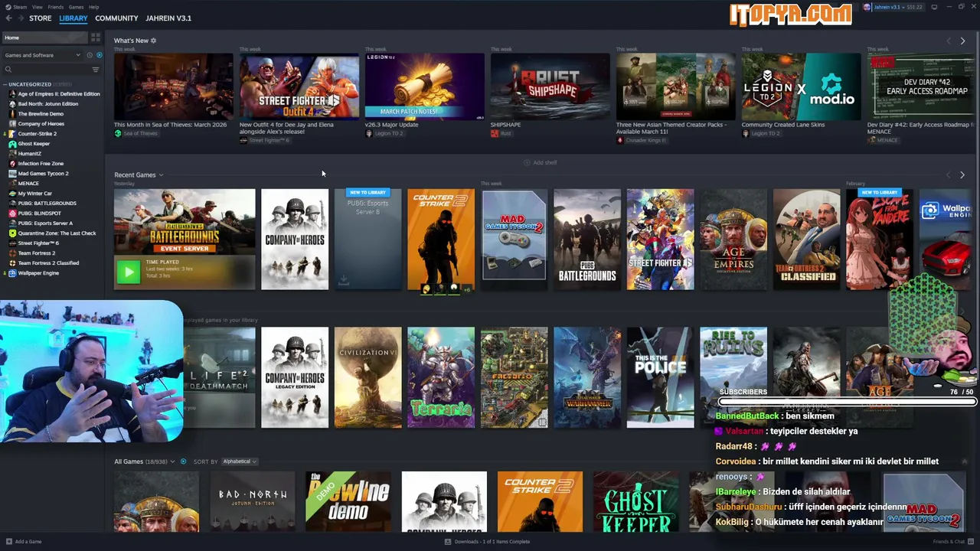Open What's New settings gear
The height and width of the screenshot is (551, 980).
tap(153, 41)
